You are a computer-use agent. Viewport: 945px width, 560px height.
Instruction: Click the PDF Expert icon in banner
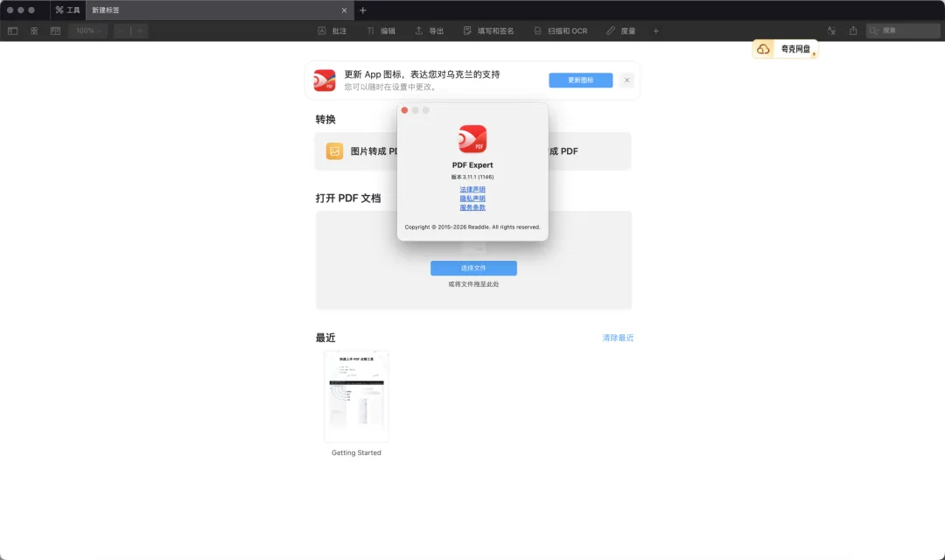pyautogui.click(x=325, y=80)
